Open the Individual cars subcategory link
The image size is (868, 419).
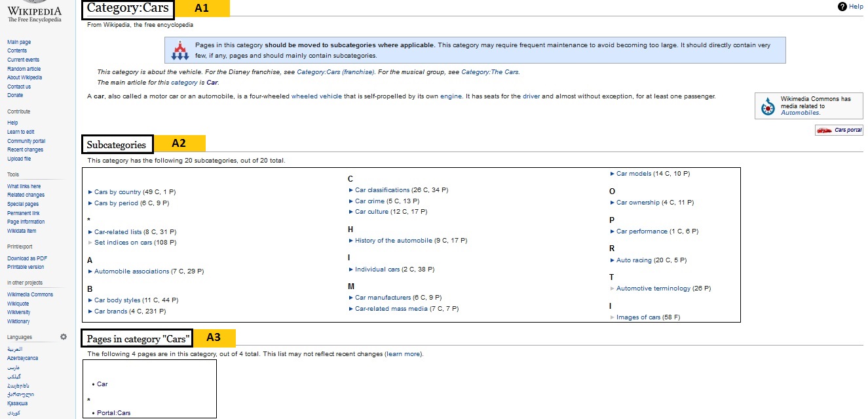tap(377, 269)
